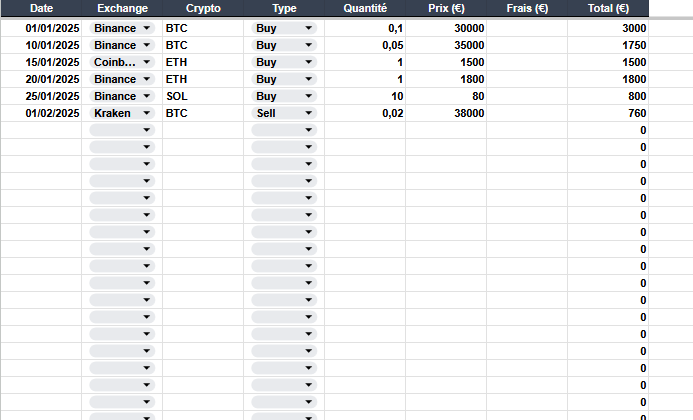Select the Total (€) column header
This screenshot has height=420, width=693.
[608, 8]
